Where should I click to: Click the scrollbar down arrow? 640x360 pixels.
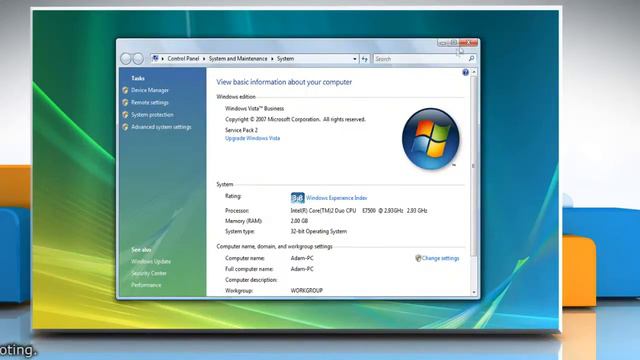474,292
